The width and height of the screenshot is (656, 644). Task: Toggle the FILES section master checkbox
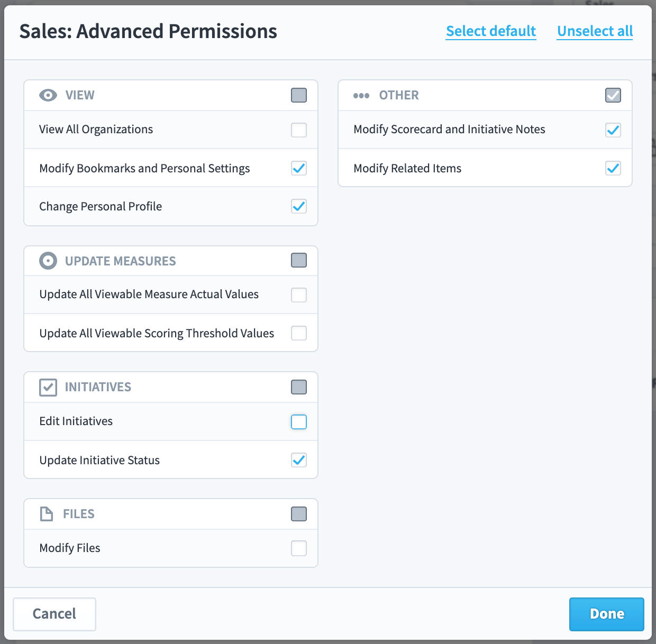point(299,513)
